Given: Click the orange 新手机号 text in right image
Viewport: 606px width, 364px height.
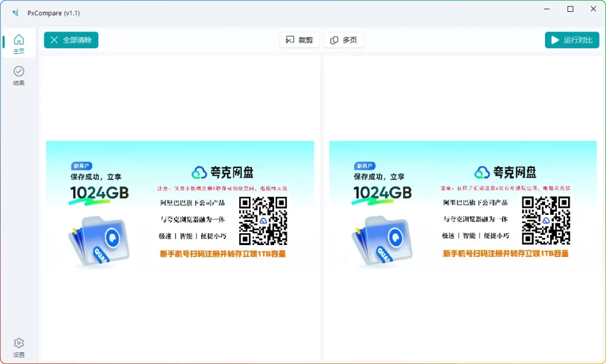Looking at the screenshot, I should [x=505, y=254].
